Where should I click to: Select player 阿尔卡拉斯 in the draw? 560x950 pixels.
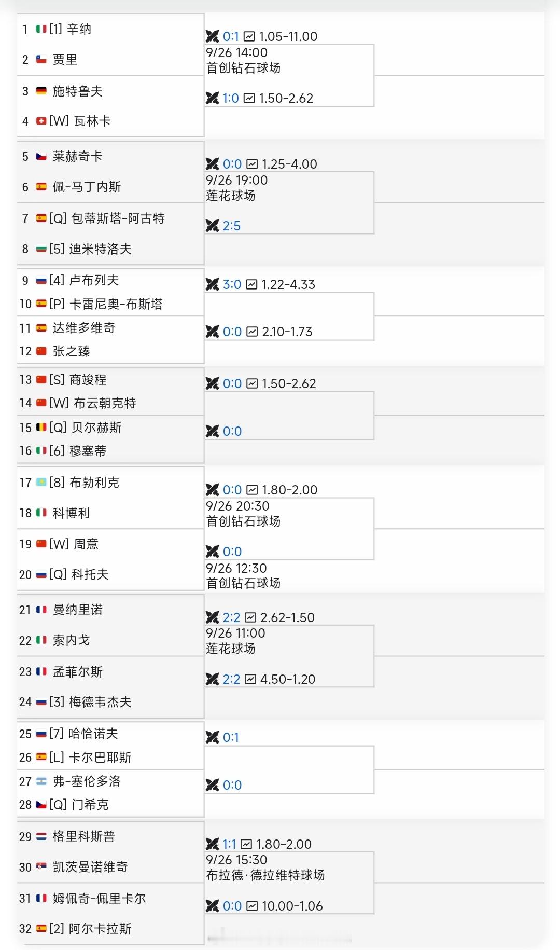(x=100, y=929)
